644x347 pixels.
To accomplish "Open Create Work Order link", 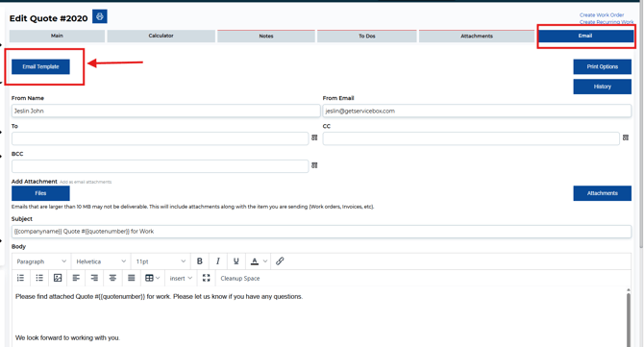I will coord(602,14).
